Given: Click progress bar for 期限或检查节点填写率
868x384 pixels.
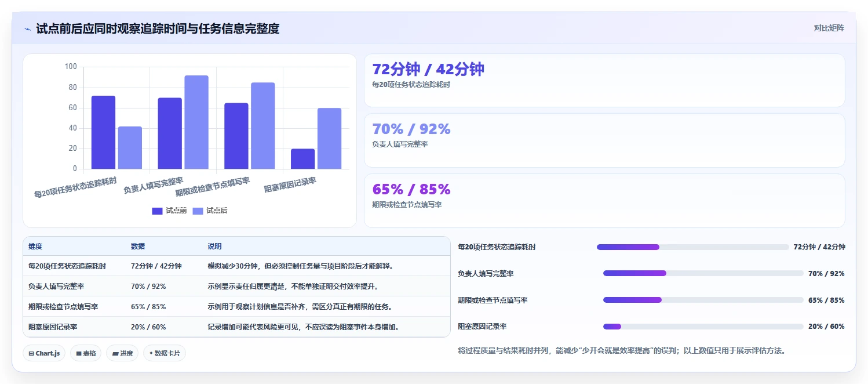Looking at the screenshot, I should (x=703, y=300).
